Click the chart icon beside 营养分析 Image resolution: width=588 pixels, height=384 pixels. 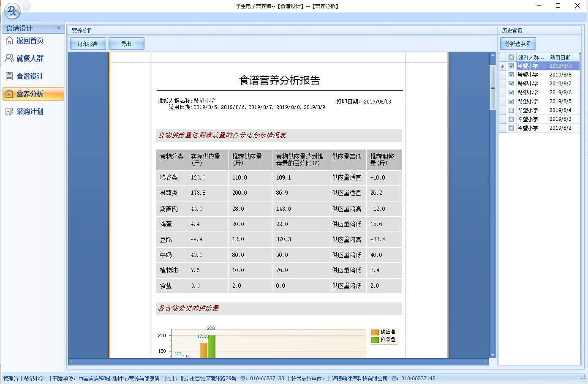[9, 94]
